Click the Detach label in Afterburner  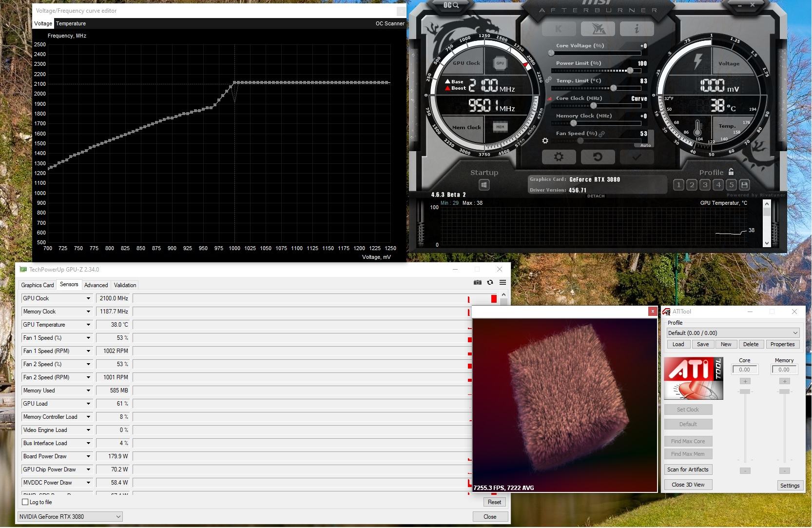[596, 196]
